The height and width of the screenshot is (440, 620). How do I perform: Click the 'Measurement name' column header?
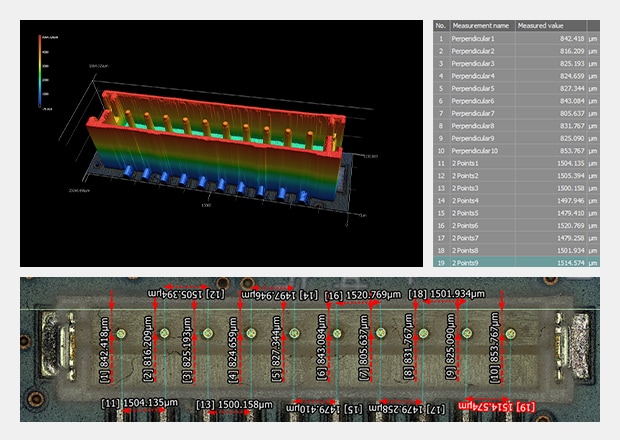pos(481,25)
